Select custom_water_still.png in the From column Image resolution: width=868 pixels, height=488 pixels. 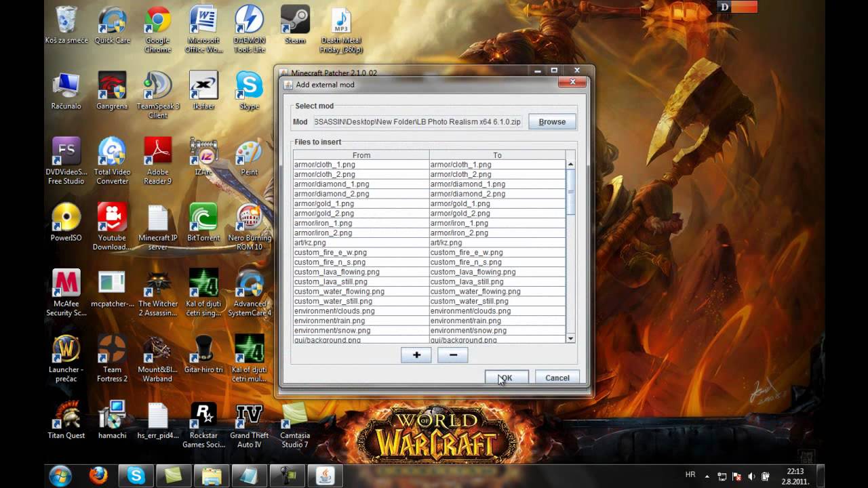coord(361,301)
